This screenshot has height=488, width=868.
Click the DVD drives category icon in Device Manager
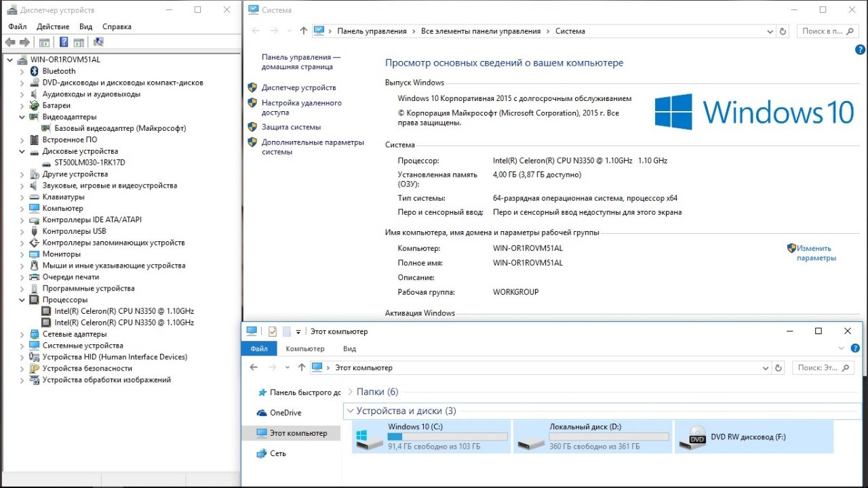35,82
